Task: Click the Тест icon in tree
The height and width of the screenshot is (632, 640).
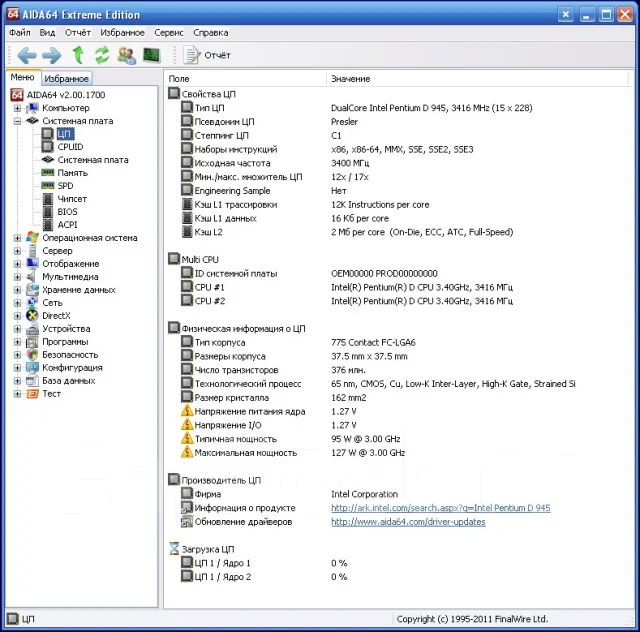Action: pos(32,394)
